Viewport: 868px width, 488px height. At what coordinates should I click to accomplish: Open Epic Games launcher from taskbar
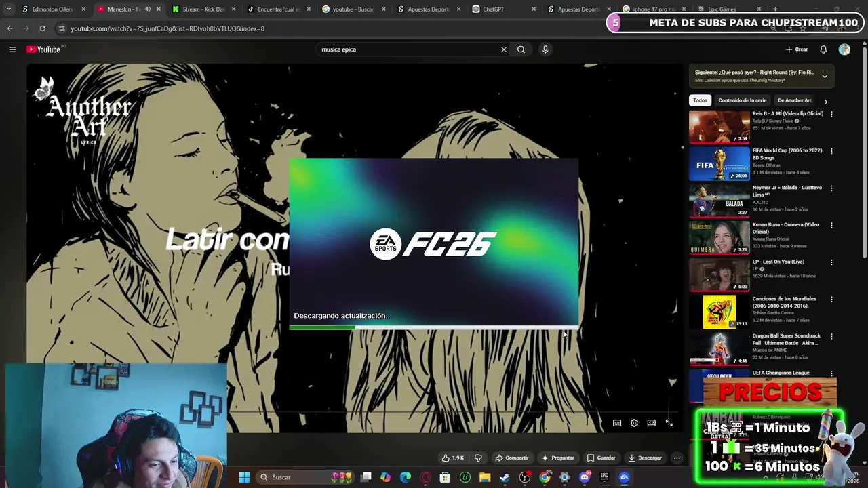(604, 477)
